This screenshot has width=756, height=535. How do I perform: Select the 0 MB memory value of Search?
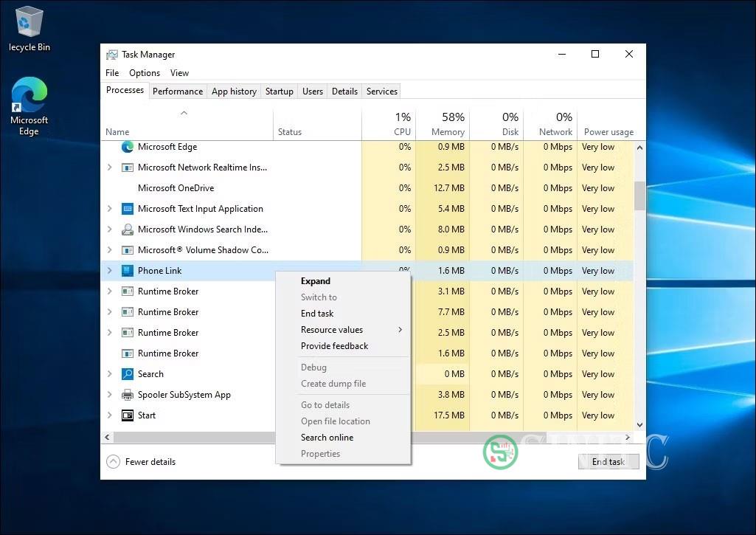pyautogui.click(x=454, y=374)
